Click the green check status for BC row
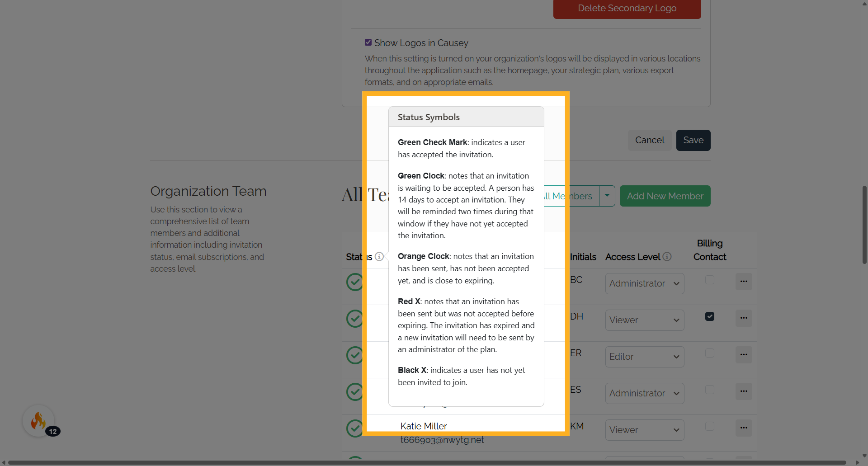Screen dimensions: 868x466 point(355,282)
